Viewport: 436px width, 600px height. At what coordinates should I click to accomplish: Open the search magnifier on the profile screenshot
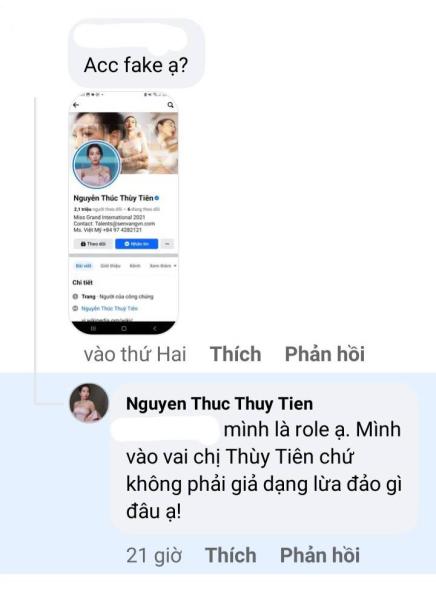[170, 105]
